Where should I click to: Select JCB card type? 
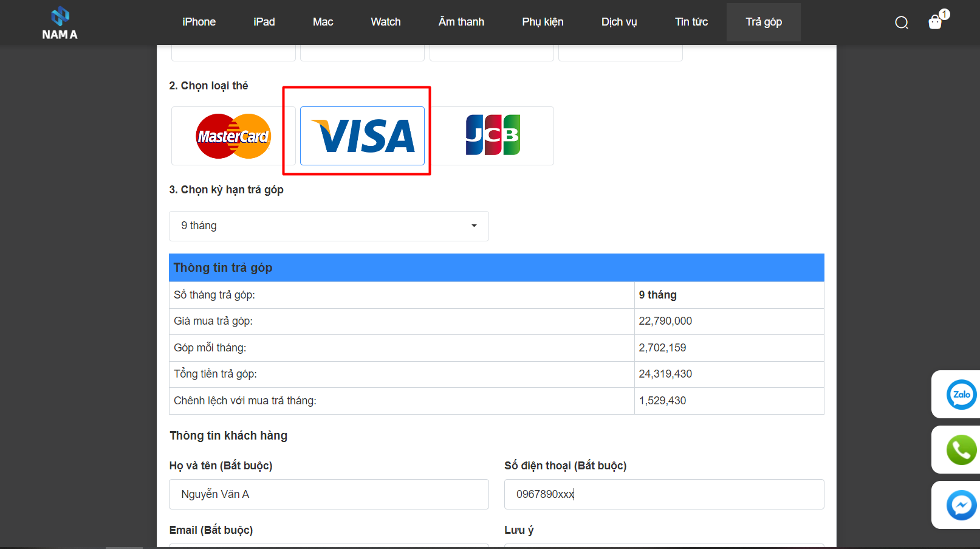[x=492, y=136]
